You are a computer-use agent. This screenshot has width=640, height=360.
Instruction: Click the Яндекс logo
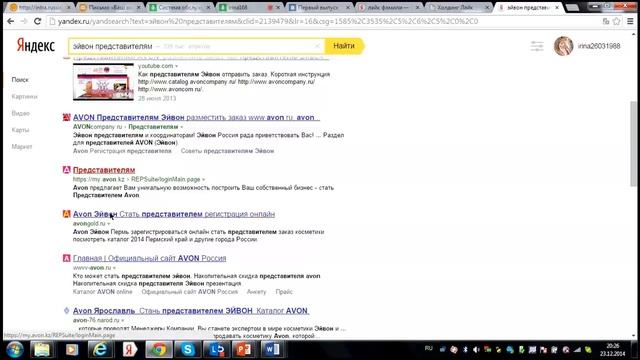[36, 45]
